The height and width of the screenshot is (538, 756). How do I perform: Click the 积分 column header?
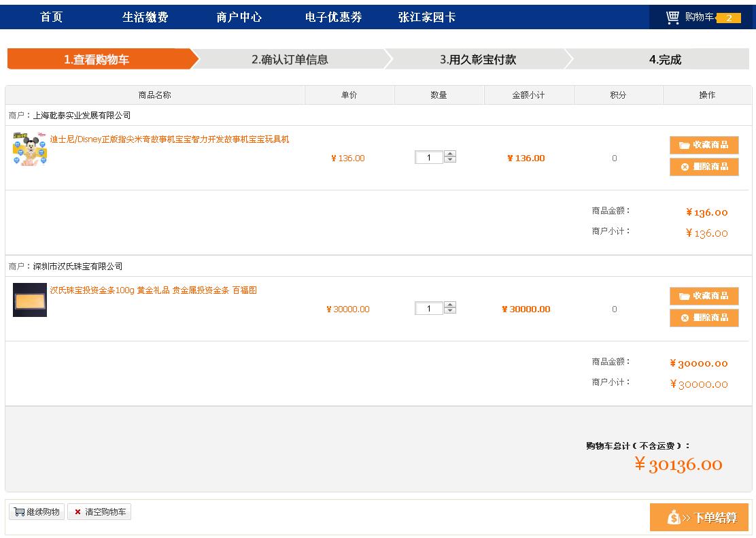(x=618, y=95)
